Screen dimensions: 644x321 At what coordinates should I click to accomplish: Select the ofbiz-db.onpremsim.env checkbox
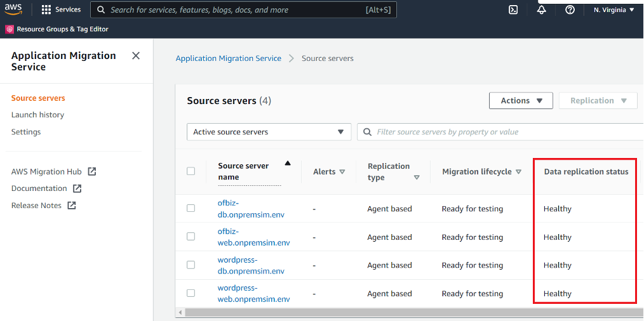(191, 209)
